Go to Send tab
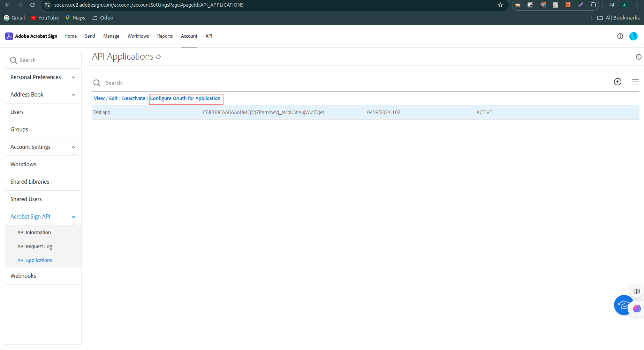The image size is (644, 350). (90, 36)
